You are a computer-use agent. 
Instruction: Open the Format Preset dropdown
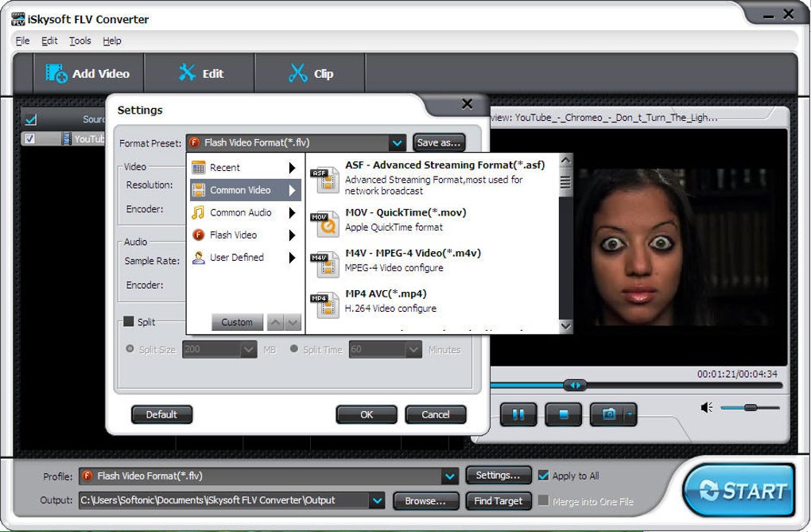(x=398, y=142)
